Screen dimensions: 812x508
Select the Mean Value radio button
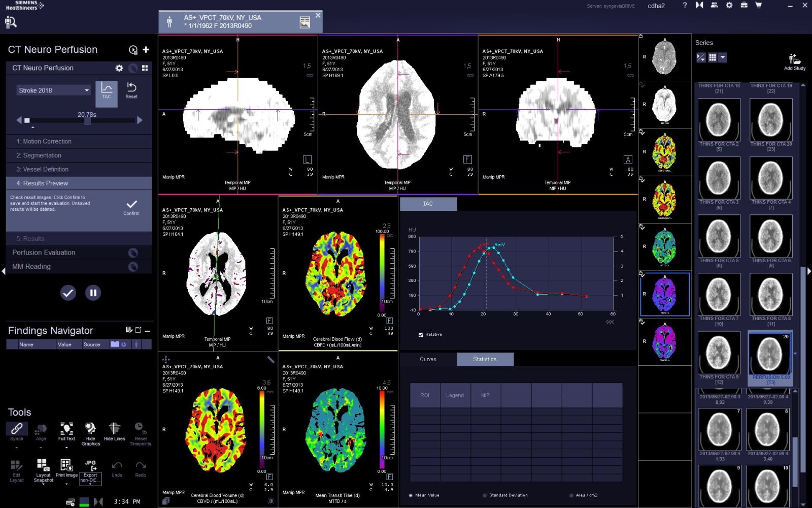411,495
